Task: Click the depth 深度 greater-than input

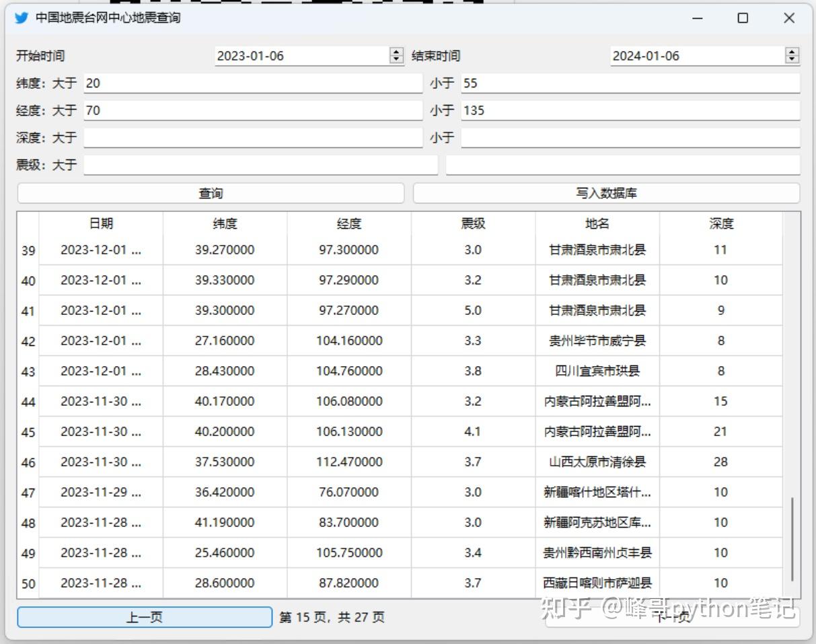Action: [x=253, y=138]
